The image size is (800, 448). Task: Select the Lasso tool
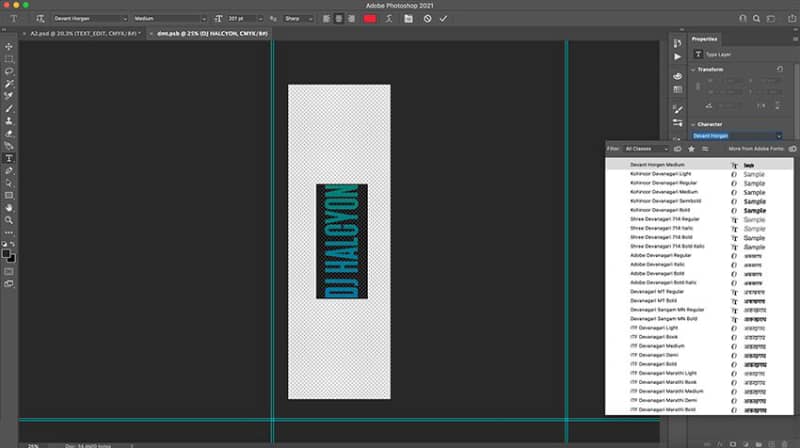(9, 71)
